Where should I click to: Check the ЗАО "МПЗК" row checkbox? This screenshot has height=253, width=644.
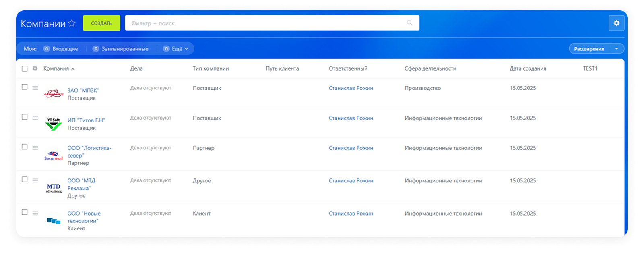[25, 87]
